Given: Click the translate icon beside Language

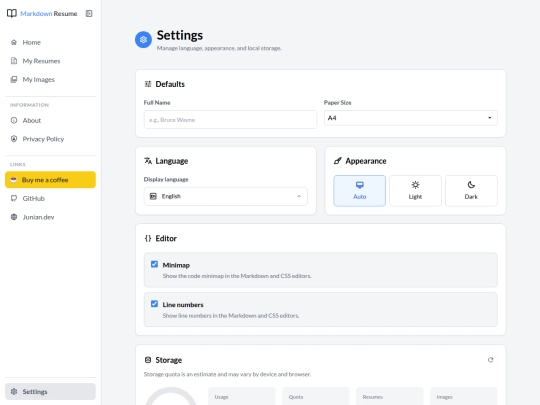Looking at the screenshot, I should tap(148, 161).
